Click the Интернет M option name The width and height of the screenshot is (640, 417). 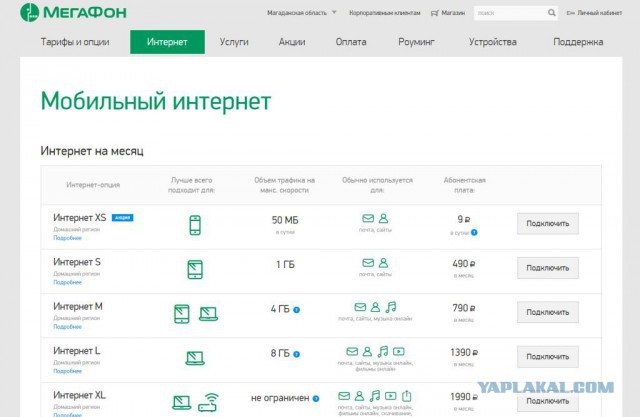click(78, 306)
